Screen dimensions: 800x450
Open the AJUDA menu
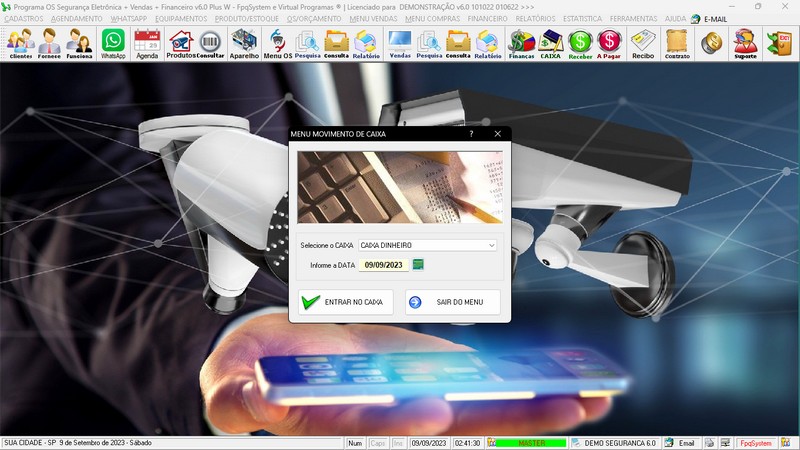click(x=675, y=19)
